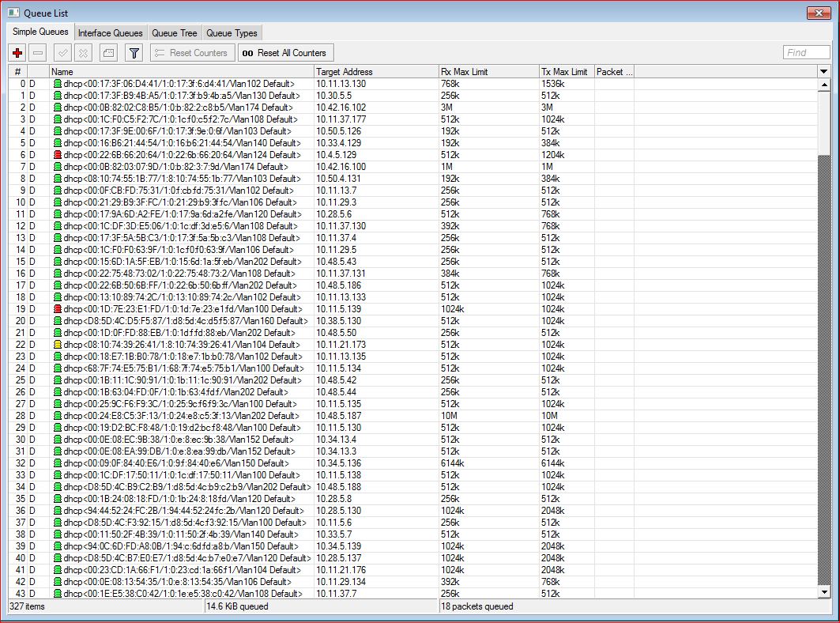The height and width of the screenshot is (623, 840).
Task: Disable the selected queue with X
Action: [81, 53]
